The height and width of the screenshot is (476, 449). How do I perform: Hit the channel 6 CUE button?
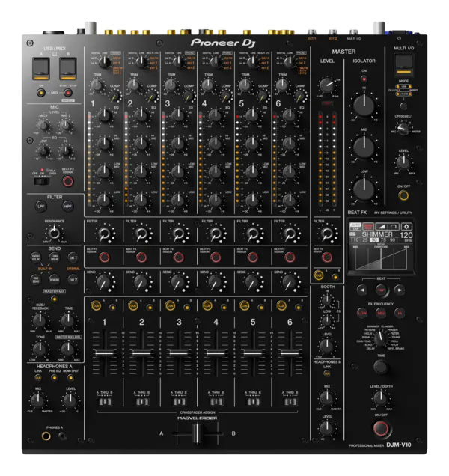pos(281,305)
